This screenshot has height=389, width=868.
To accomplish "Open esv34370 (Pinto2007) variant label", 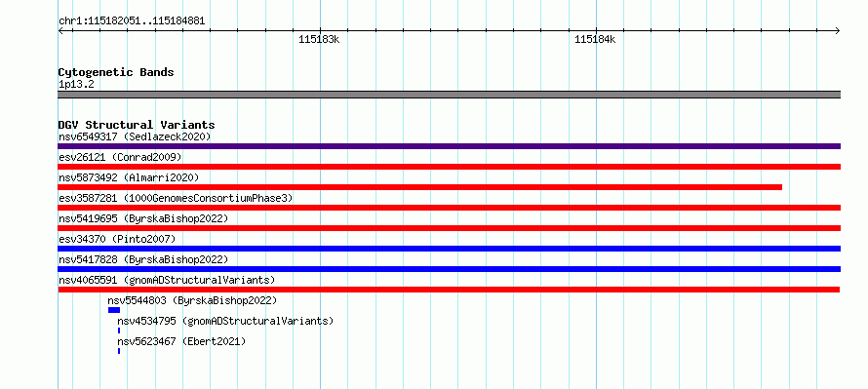I will tap(117, 239).
